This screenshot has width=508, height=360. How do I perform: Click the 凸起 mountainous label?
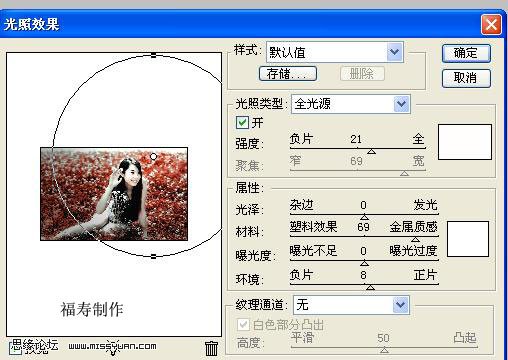click(x=465, y=337)
